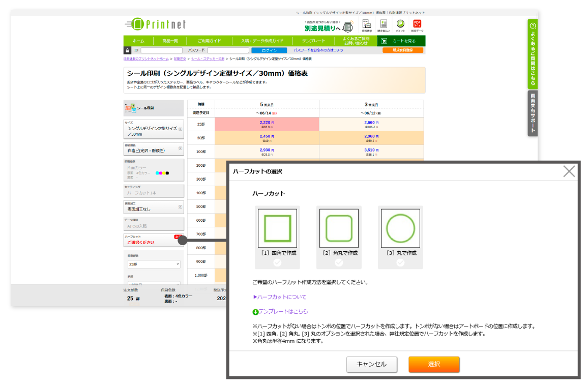Viewport: 588px width, 385px height.
Task: Open the 画面共有サポート side tab
Action: point(533,113)
